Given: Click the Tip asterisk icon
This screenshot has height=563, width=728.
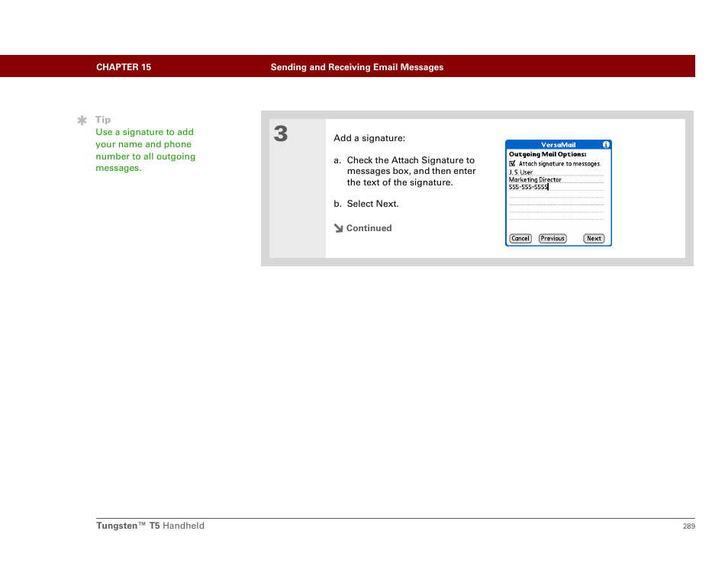Looking at the screenshot, I should [x=82, y=121].
